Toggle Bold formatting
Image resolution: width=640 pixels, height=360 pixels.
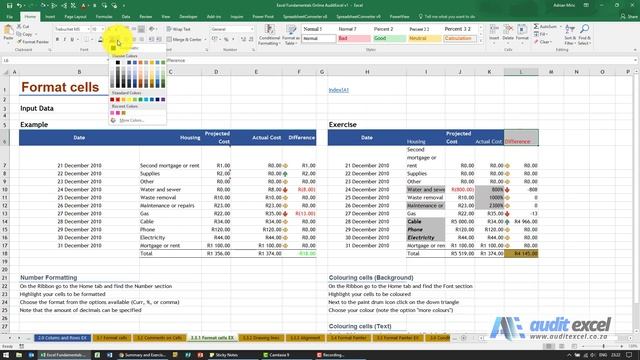click(58, 40)
